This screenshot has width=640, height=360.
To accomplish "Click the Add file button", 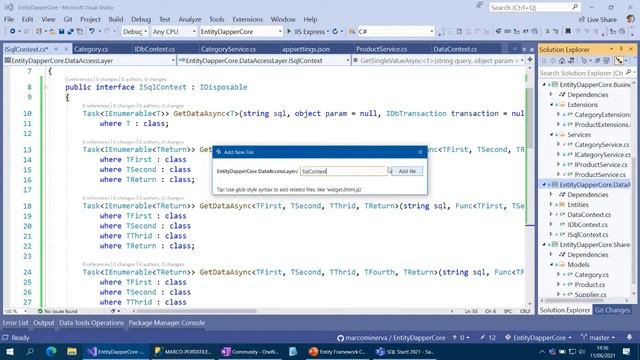I will pyautogui.click(x=407, y=171).
